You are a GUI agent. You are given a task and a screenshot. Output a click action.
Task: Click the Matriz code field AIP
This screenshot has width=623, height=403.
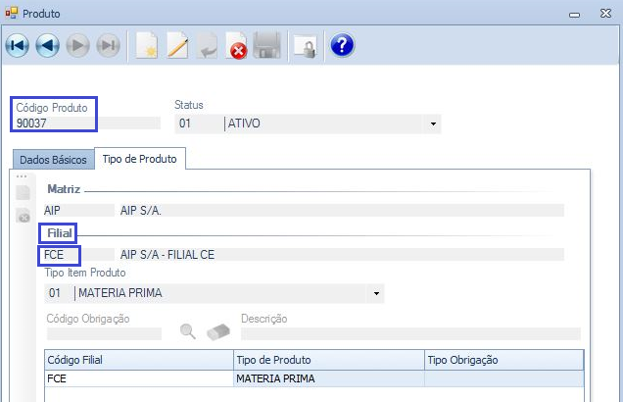click(x=79, y=210)
